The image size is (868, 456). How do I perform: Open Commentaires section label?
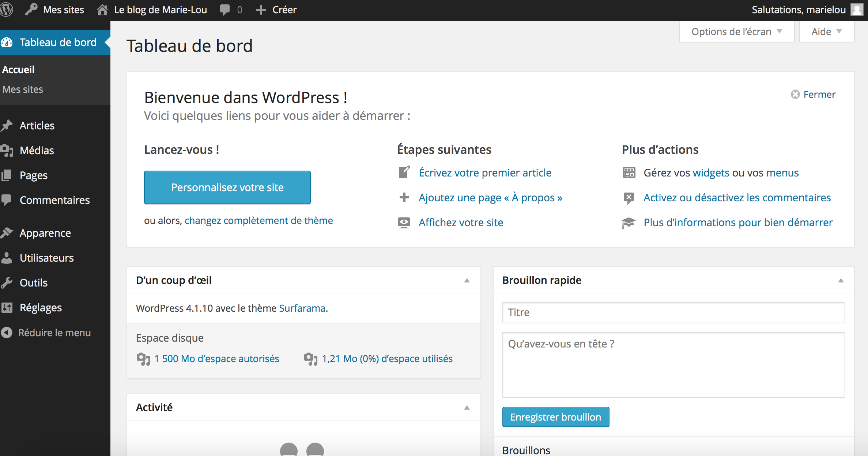[x=54, y=200]
